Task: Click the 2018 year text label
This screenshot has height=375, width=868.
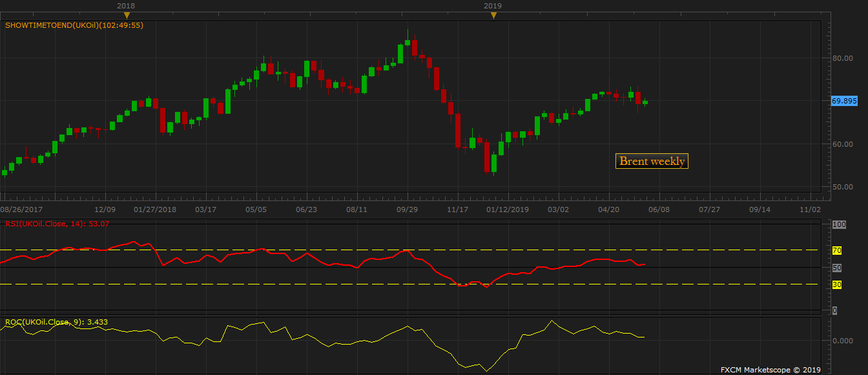Action: tap(126, 5)
